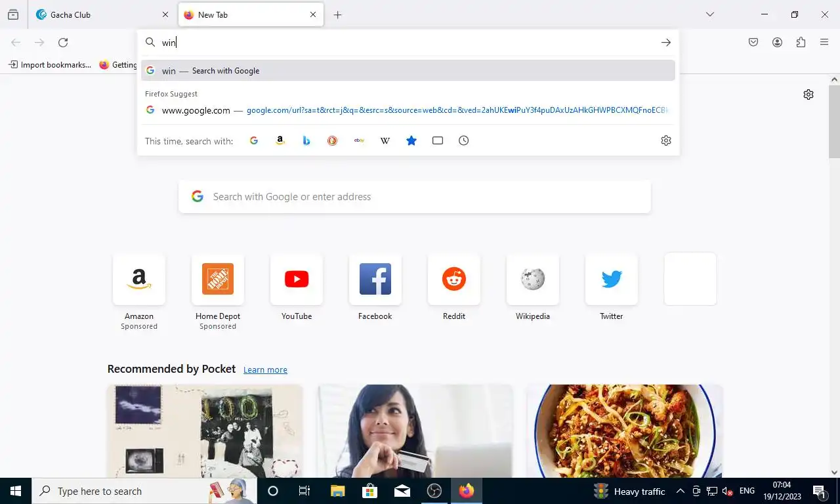Click the Firefox taskbar icon
Screen dimensions: 840x504
click(467, 491)
